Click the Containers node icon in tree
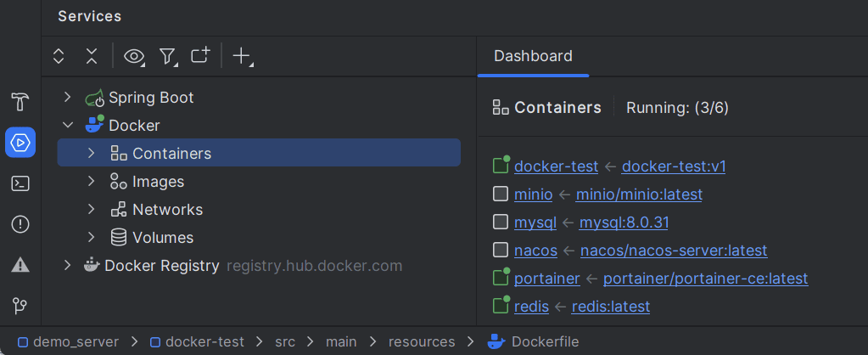 pos(119,153)
